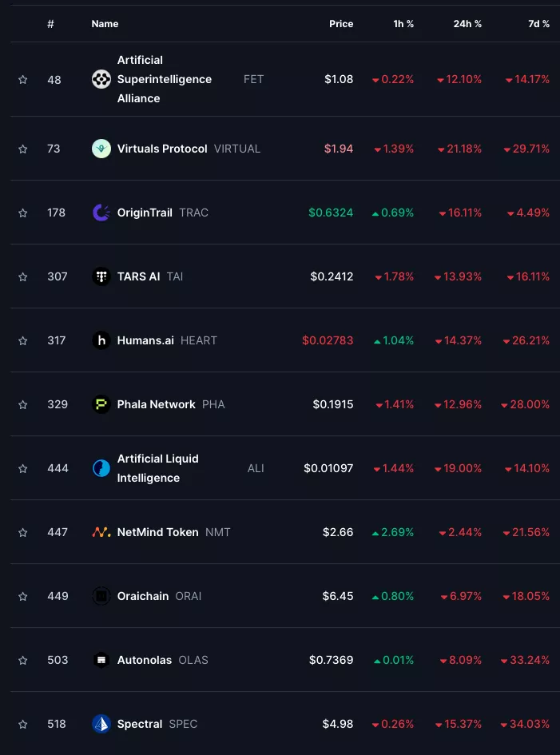The image size is (560, 755).
Task: Click the Humans.ai coin logo
Action: (101, 340)
